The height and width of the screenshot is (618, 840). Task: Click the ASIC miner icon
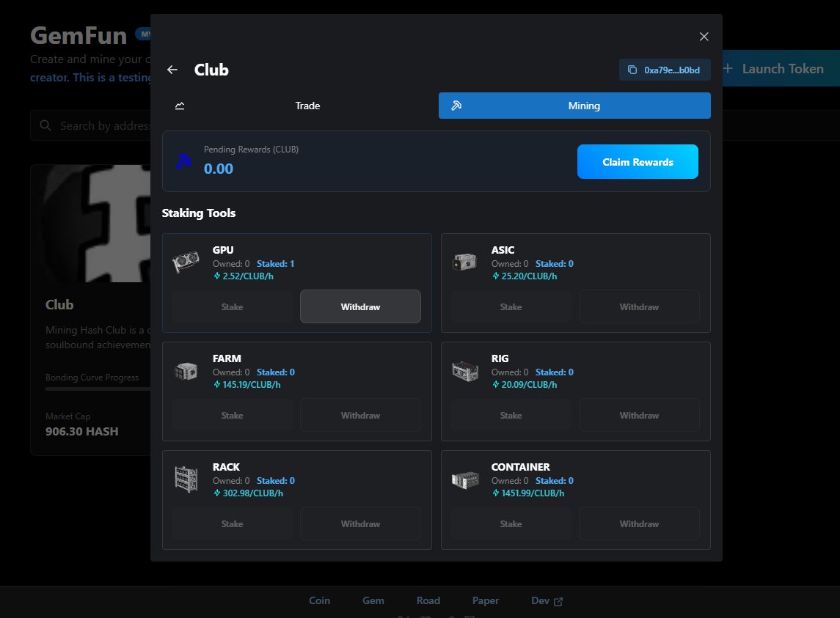(464, 262)
